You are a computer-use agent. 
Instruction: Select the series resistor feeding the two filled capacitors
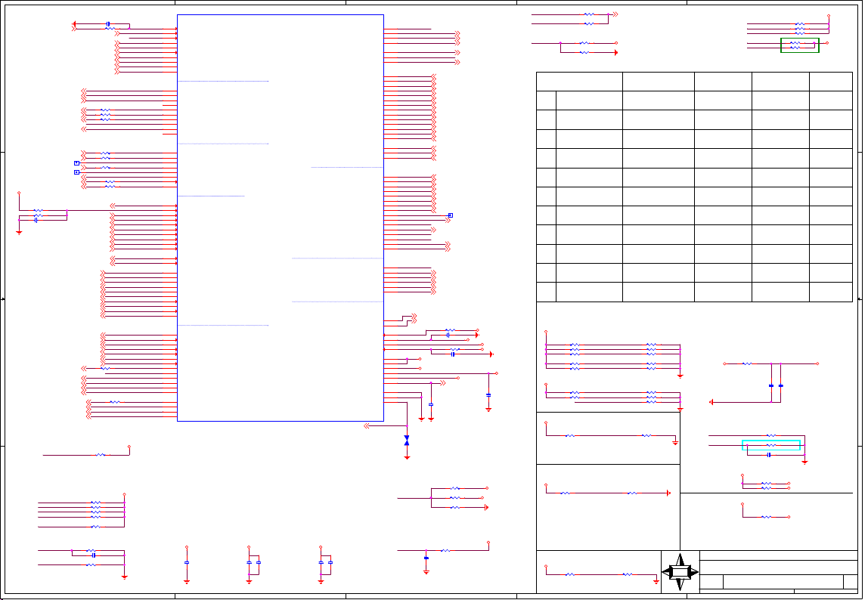click(x=747, y=363)
